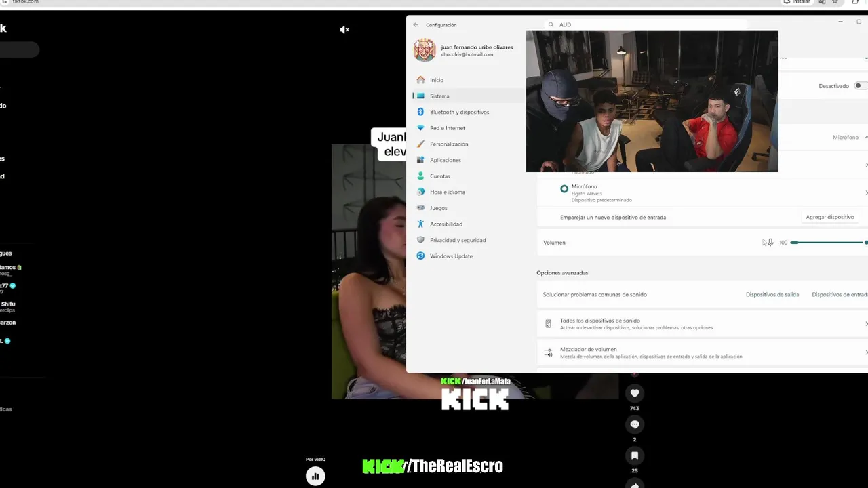Like the TikTok video with heart icon
Screen dimensions: 868x488
635,393
